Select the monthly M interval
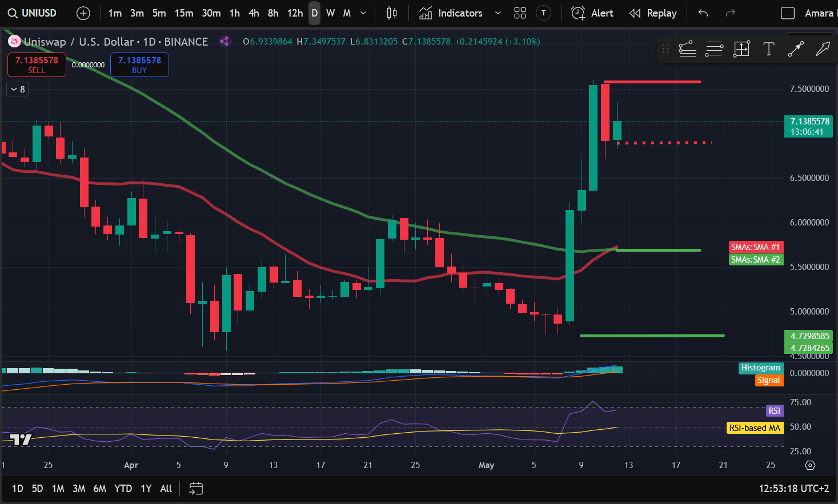Image resolution: width=838 pixels, height=504 pixels. (x=347, y=13)
